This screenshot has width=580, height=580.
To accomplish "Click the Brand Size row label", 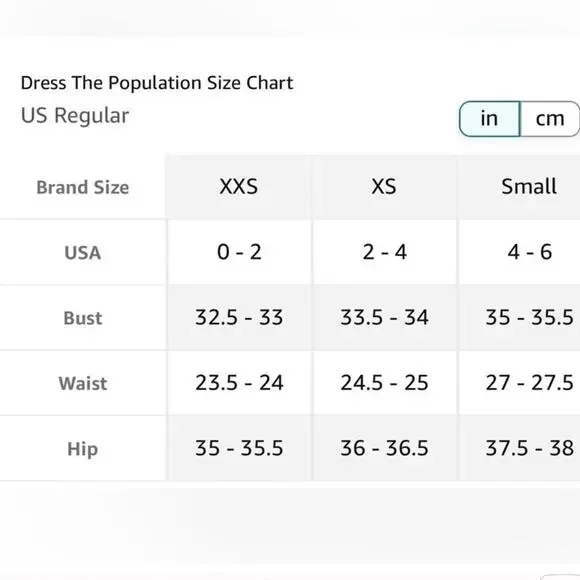I will click(x=82, y=187).
